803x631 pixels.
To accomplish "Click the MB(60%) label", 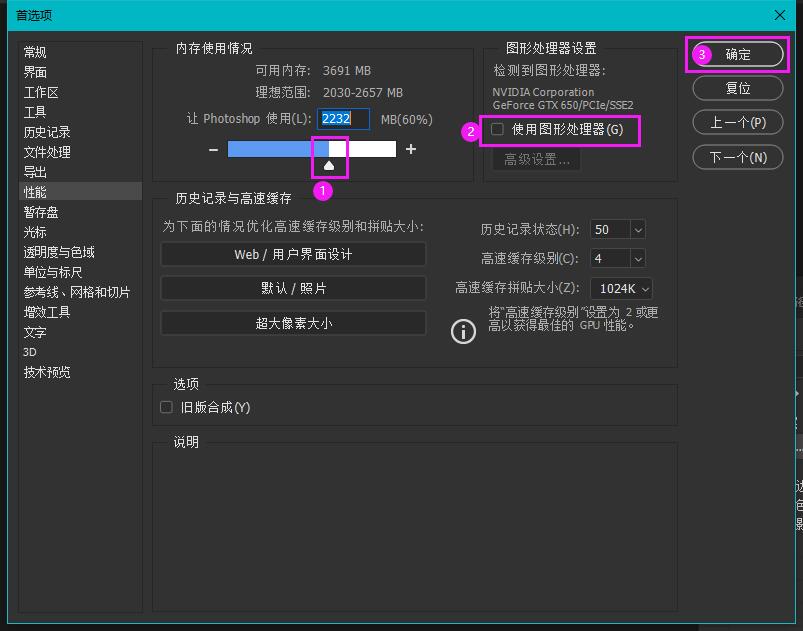I will (407, 119).
